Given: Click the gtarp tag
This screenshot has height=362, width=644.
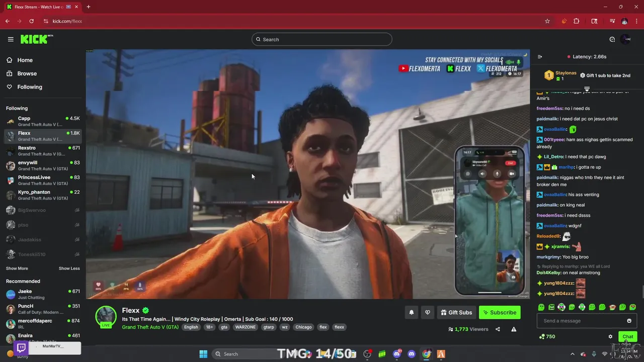Looking at the screenshot, I should tap(269, 327).
